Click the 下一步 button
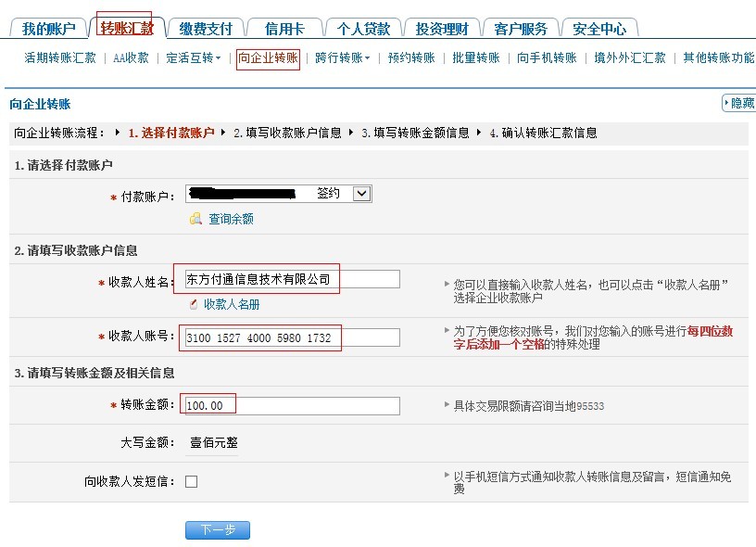Screen dimensions: 756x547 tap(218, 529)
